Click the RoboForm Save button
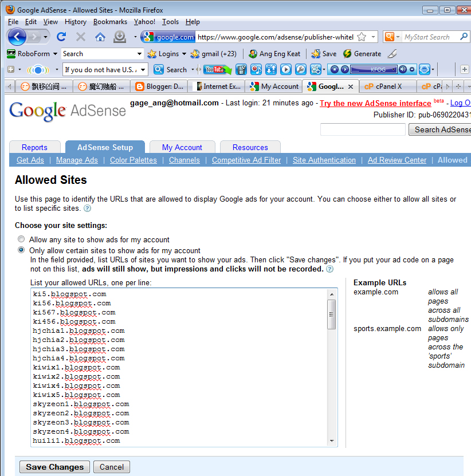 (x=324, y=54)
